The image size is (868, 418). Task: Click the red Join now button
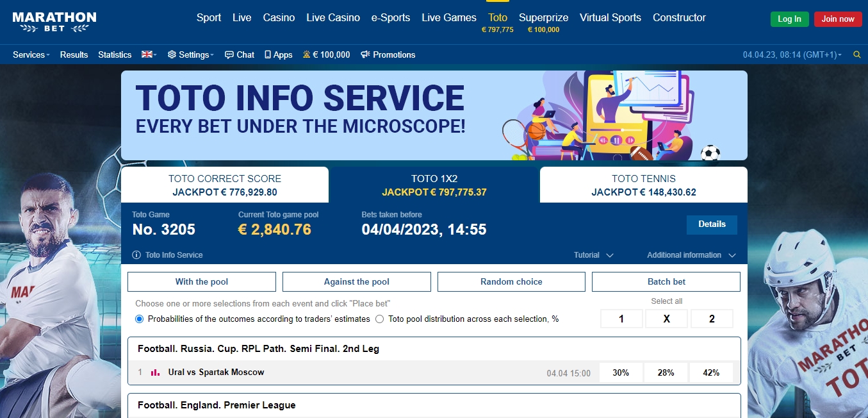pos(838,19)
